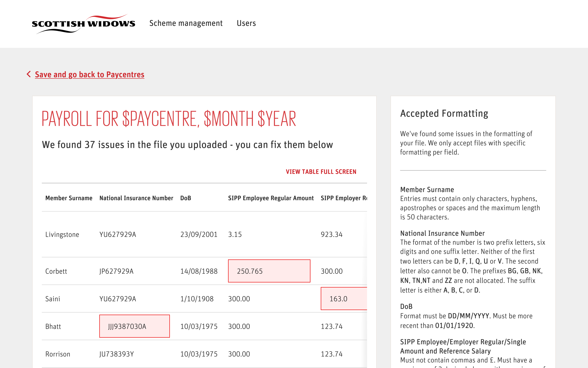This screenshot has width=588, height=368.
Task: Click Bhatt's 123.74 employer amount
Action: (x=332, y=326)
